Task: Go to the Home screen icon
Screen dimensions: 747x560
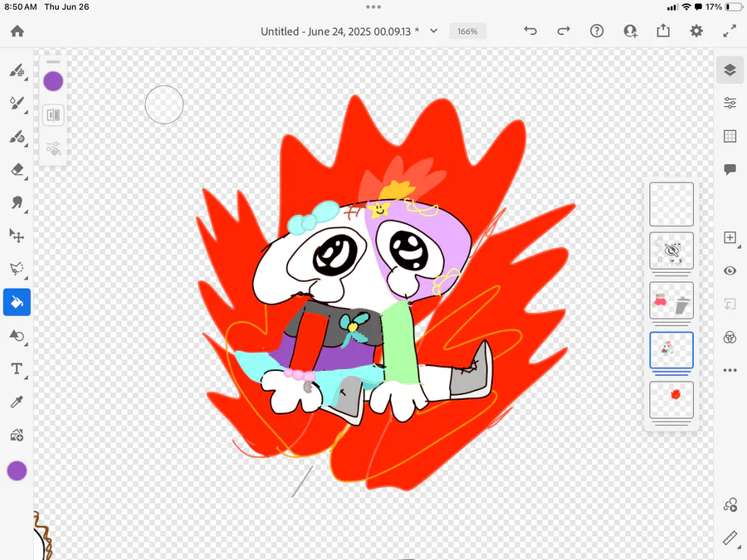Action: [17, 31]
